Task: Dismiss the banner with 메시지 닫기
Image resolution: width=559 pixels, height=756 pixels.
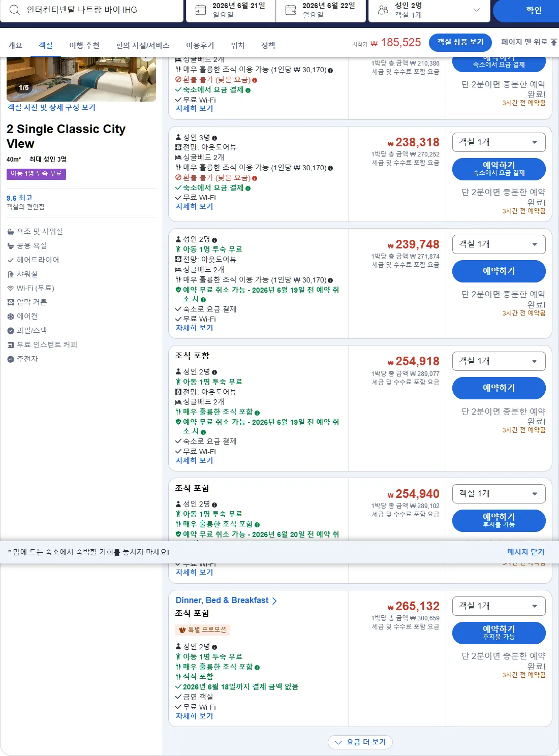Action: (526, 552)
